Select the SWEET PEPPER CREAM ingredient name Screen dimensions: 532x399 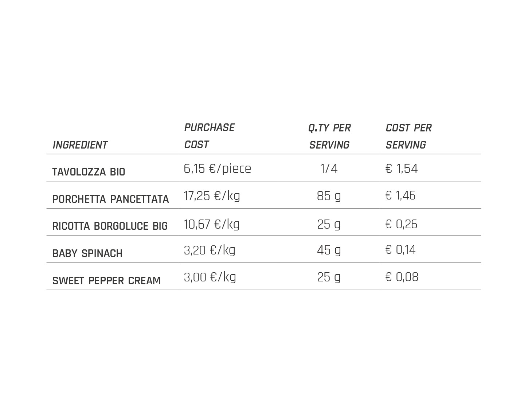[106, 281]
